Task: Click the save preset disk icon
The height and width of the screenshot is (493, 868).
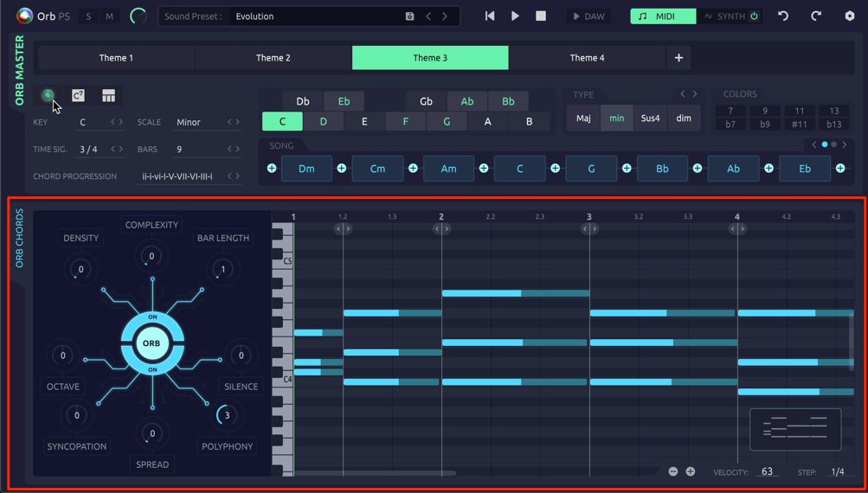Action: (x=409, y=16)
